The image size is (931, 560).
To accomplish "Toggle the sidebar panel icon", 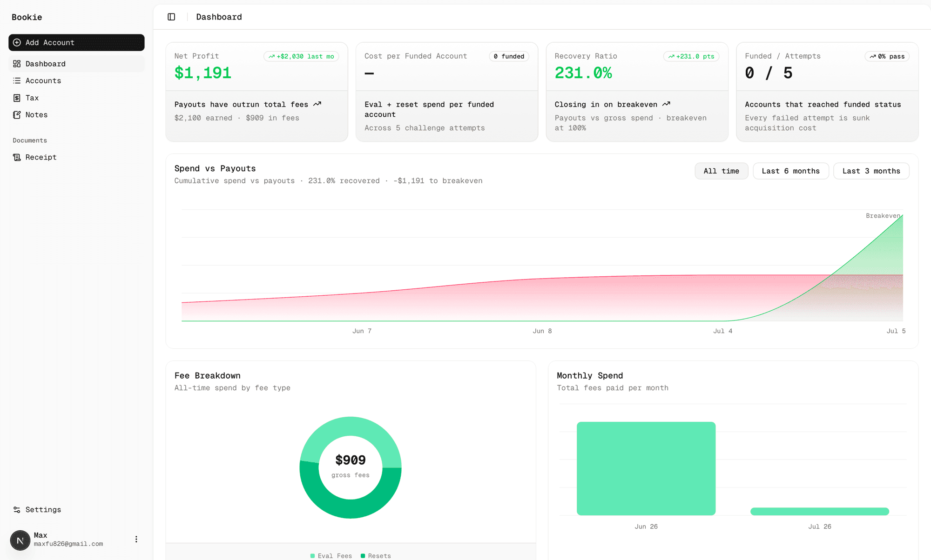I will (x=171, y=17).
